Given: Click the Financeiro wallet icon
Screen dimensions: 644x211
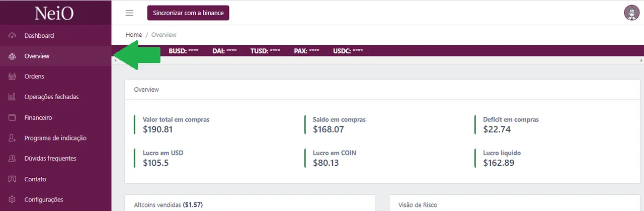Looking at the screenshot, I should [x=12, y=117].
